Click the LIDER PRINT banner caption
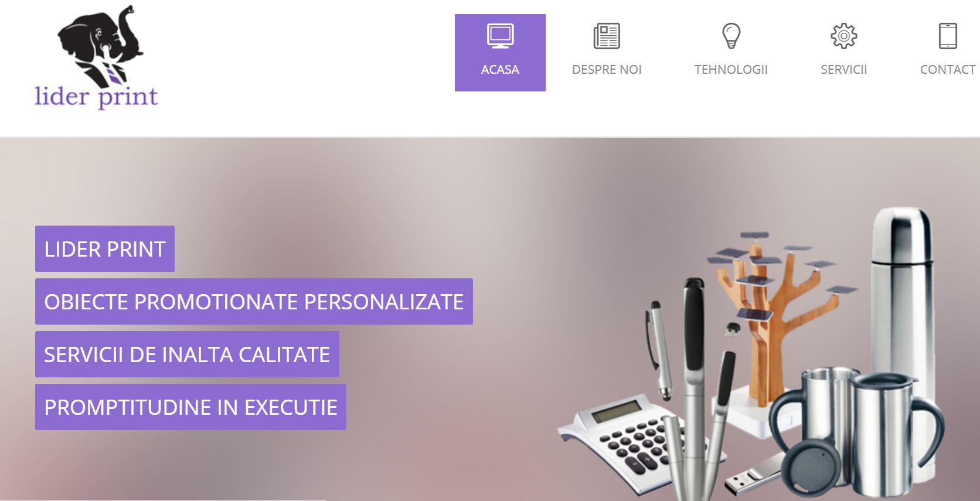 (x=105, y=249)
